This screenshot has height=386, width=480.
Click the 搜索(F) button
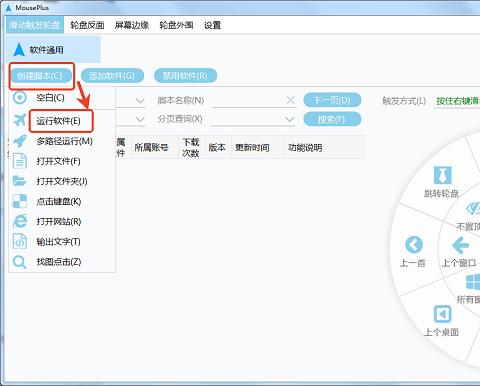[332, 119]
